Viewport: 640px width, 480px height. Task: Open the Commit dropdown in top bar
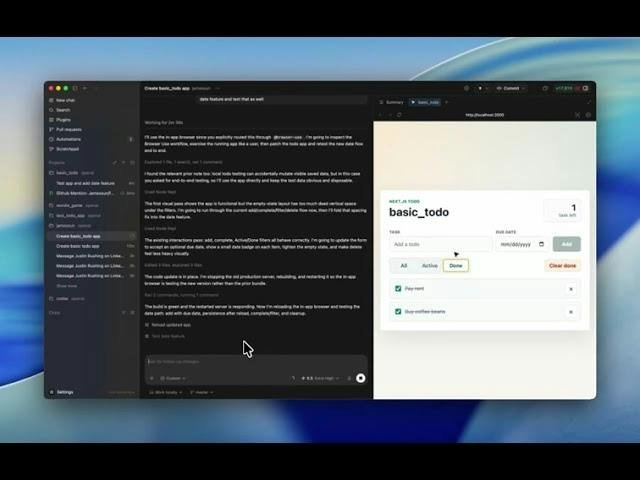coord(511,88)
